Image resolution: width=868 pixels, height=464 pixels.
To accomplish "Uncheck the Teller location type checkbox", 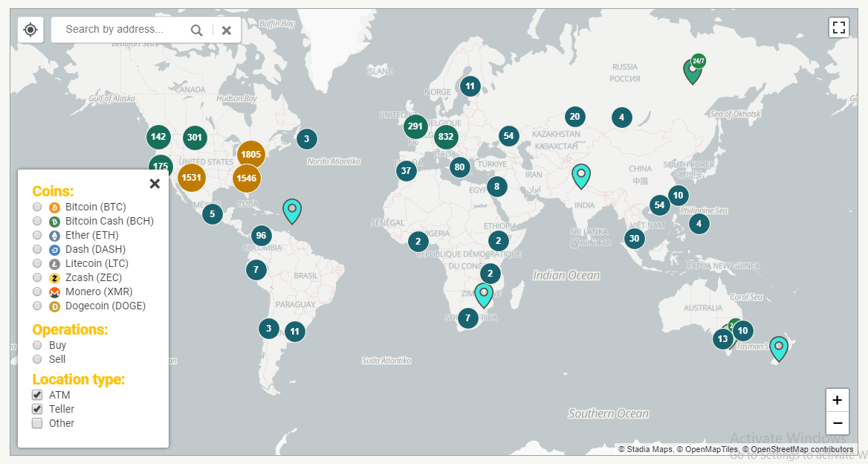I will (37, 409).
